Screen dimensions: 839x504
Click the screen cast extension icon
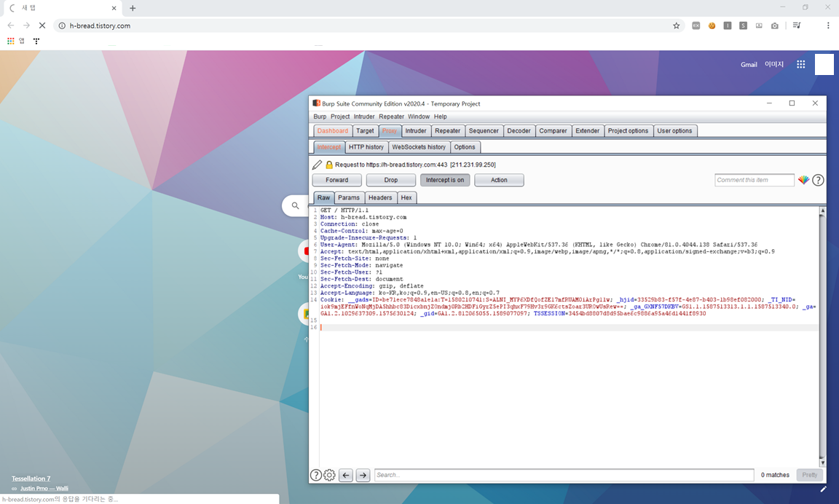[759, 25]
